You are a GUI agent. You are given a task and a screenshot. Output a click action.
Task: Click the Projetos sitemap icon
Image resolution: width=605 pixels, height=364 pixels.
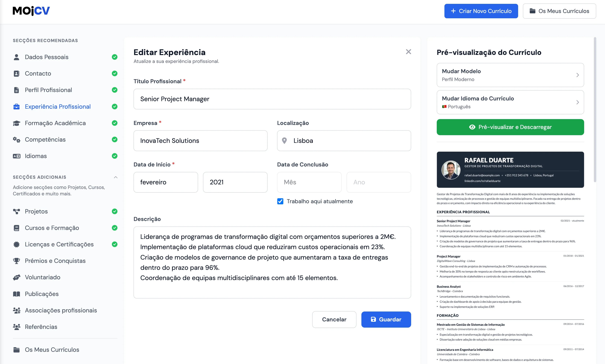click(x=16, y=211)
